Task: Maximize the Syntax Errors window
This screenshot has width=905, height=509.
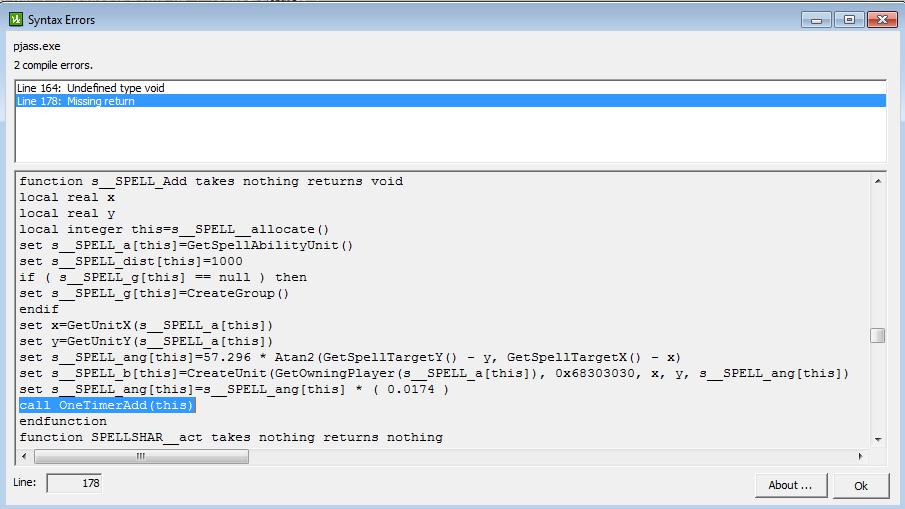Action: (x=848, y=20)
